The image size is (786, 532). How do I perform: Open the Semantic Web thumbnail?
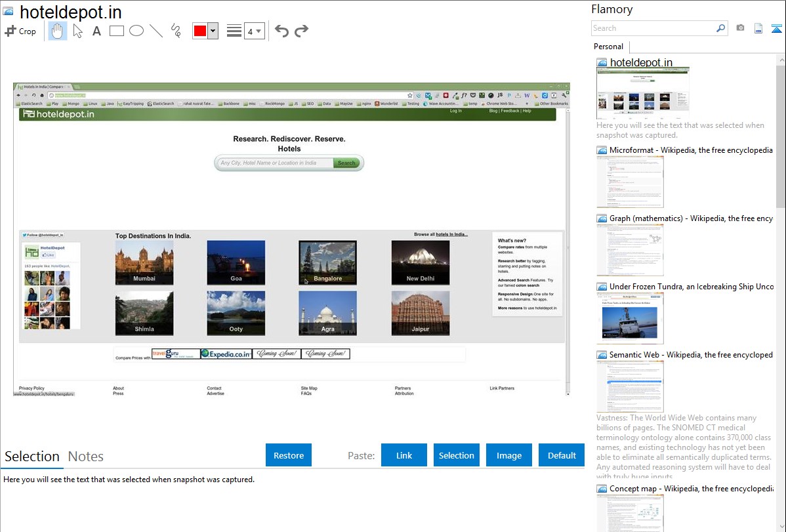click(x=630, y=386)
